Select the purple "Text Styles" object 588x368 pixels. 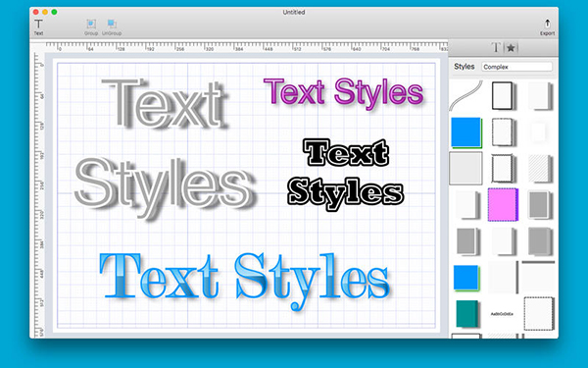coord(344,93)
